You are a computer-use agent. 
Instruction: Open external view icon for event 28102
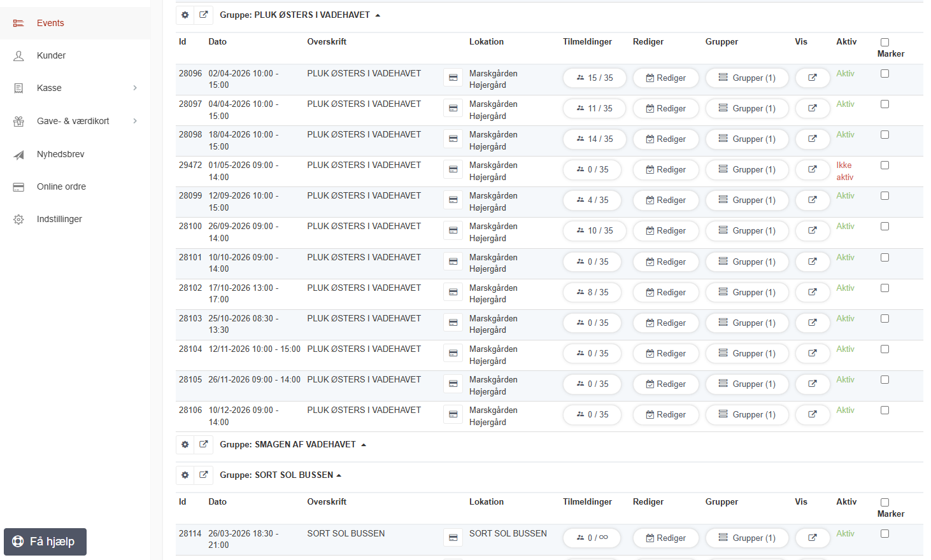tap(813, 292)
